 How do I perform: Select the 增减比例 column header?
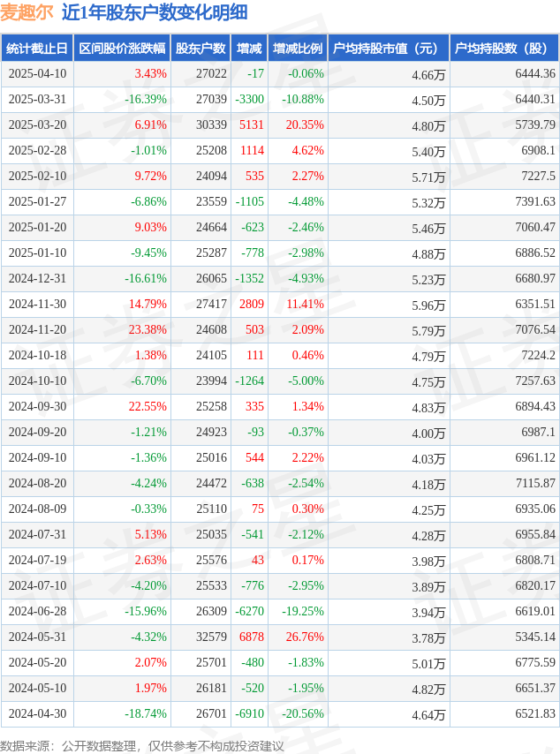(298, 48)
